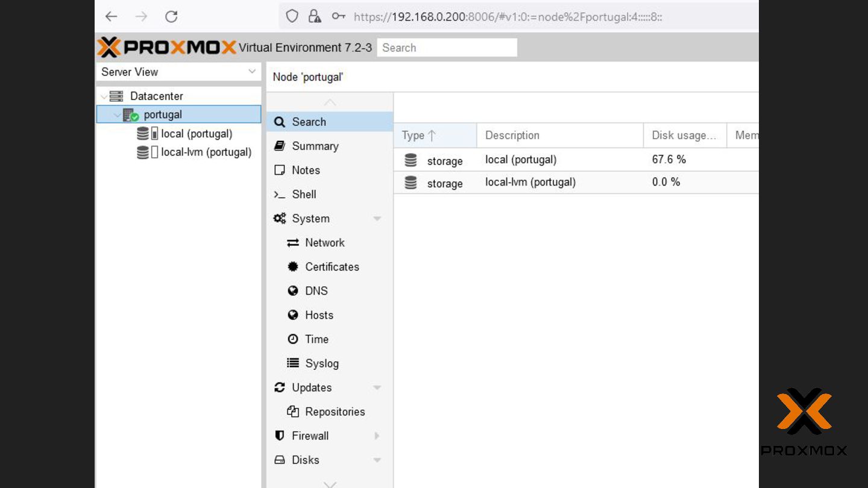The image size is (868, 488).
Task: Click the browser forward arrow
Action: tap(141, 17)
